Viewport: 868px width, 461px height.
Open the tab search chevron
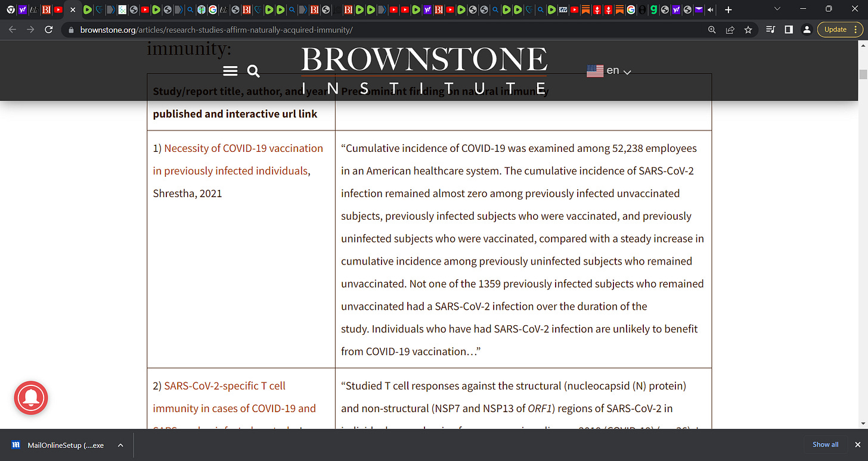click(777, 9)
